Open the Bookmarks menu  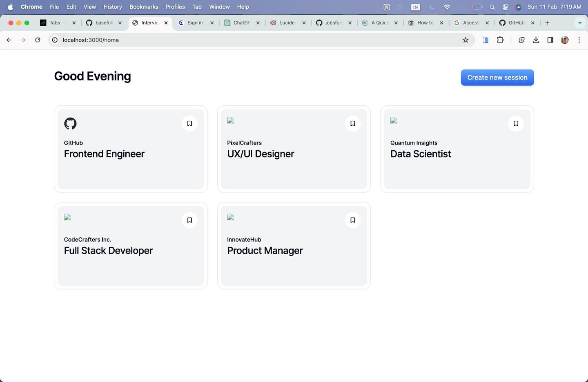pyautogui.click(x=144, y=7)
